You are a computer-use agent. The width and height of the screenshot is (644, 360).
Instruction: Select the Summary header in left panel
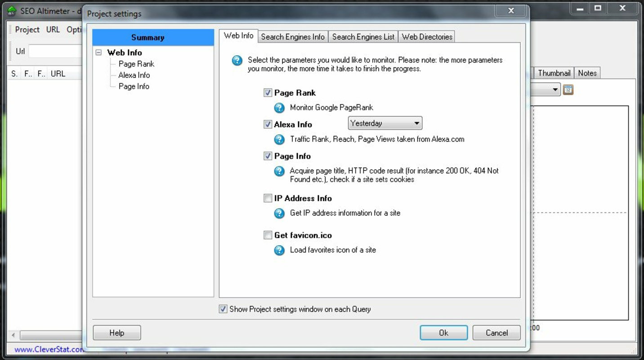click(153, 37)
